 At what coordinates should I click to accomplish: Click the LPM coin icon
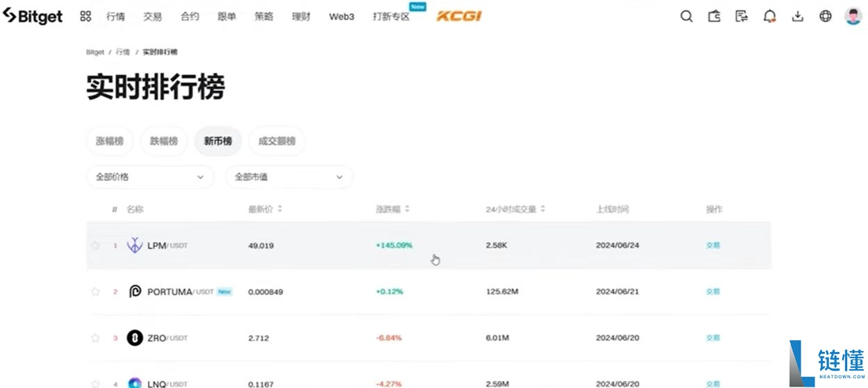tap(135, 245)
